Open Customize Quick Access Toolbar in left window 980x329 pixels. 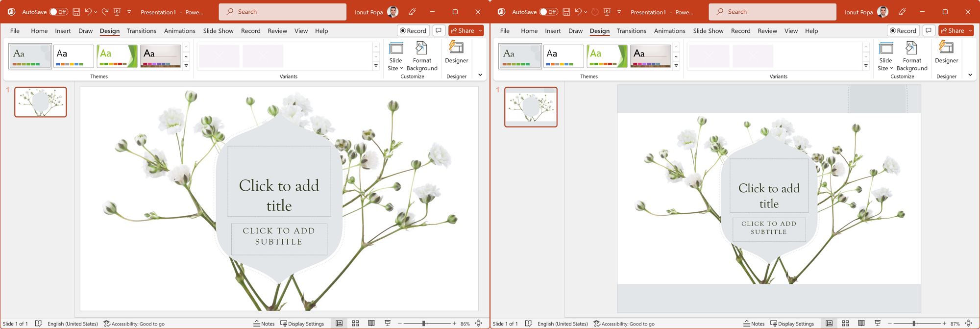pos(129,12)
